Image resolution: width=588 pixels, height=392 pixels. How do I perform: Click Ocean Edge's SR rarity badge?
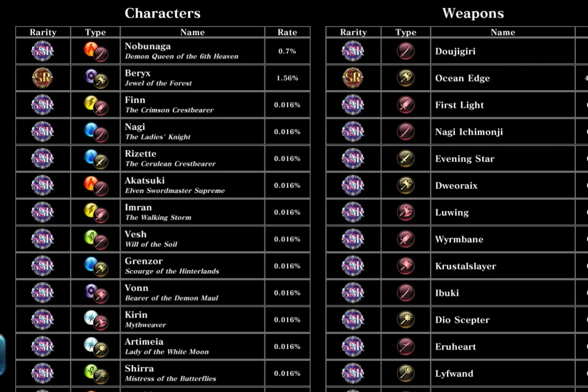click(x=353, y=78)
